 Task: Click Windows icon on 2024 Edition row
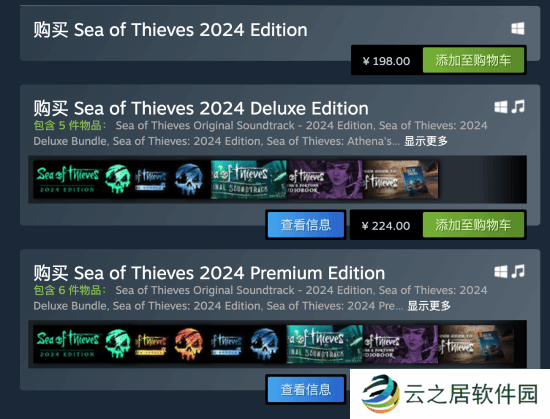click(x=518, y=29)
